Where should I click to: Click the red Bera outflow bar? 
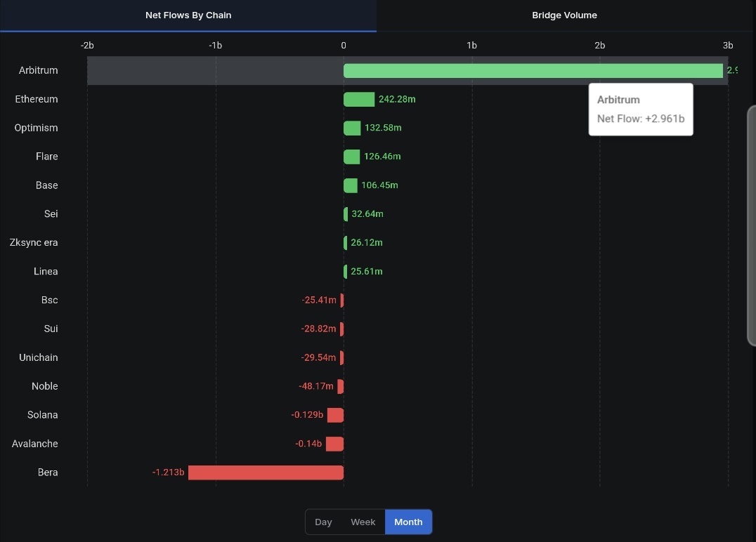point(266,472)
